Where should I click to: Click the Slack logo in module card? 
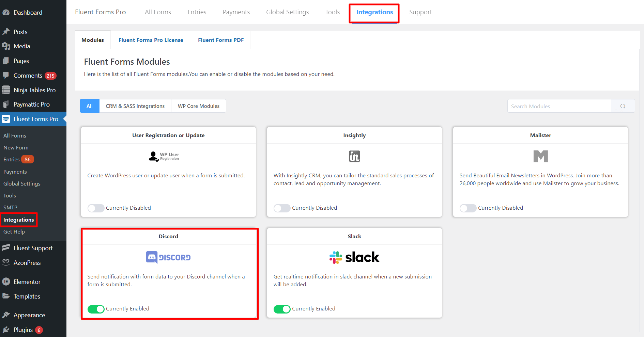pos(354,257)
